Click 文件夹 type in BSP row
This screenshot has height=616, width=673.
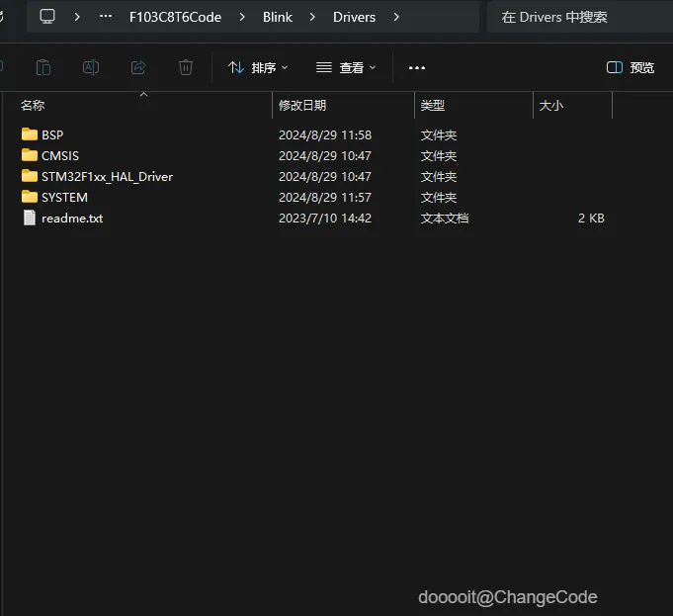click(x=438, y=134)
